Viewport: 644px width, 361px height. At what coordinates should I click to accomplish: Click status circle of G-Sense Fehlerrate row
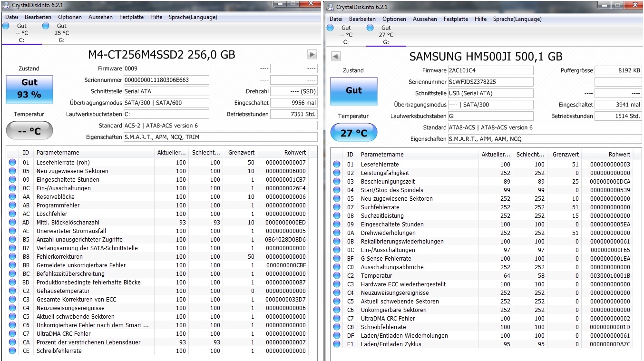pyautogui.click(x=337, y=259)
